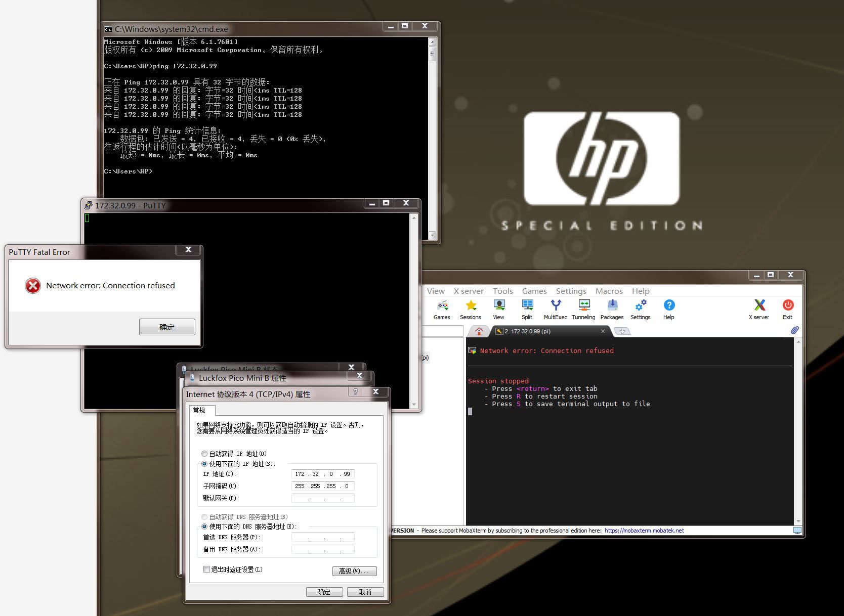Viewport: 844px width, 616px height.
Task: Select 'use the following IP address' radio button
Action: coord(204,464)
